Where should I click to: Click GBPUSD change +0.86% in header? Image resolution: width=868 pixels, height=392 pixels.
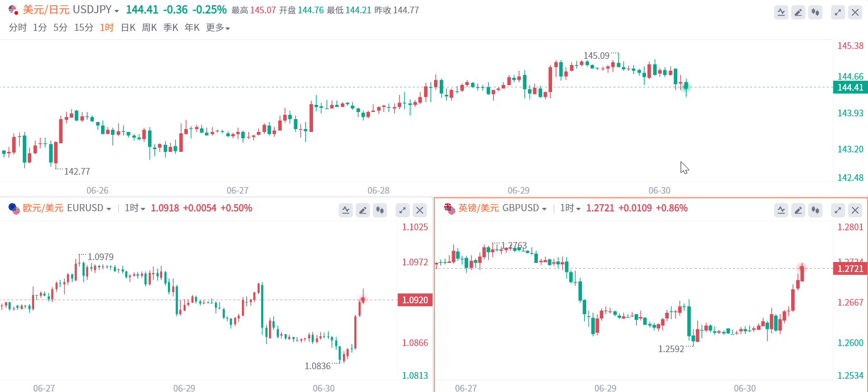click(x=672, y=208)
